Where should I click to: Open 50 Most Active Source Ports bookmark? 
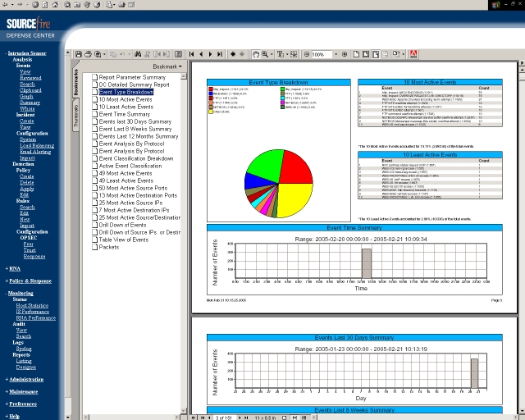pyautogui.click(x=133, y=188)
